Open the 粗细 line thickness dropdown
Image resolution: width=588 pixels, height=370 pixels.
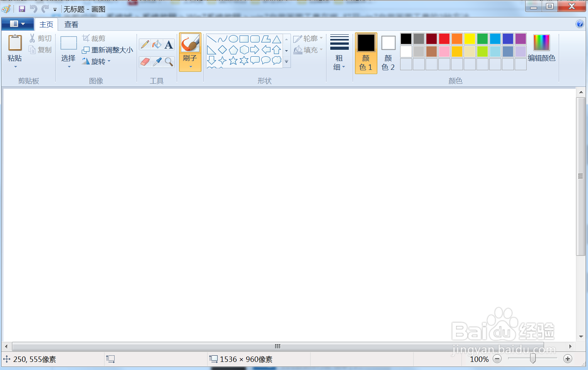(x=339, y=54)
